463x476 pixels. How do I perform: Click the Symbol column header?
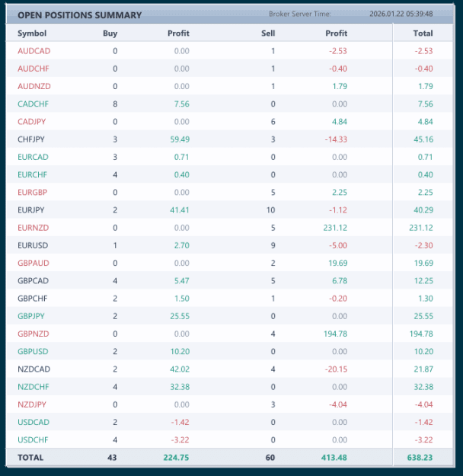[32, 33]
